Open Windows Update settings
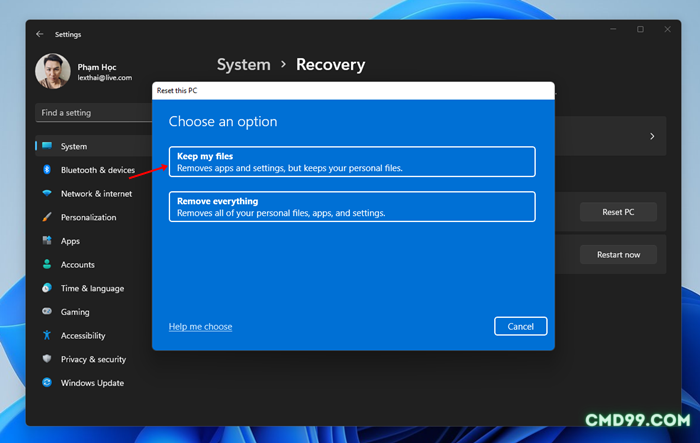 point(94,383)
